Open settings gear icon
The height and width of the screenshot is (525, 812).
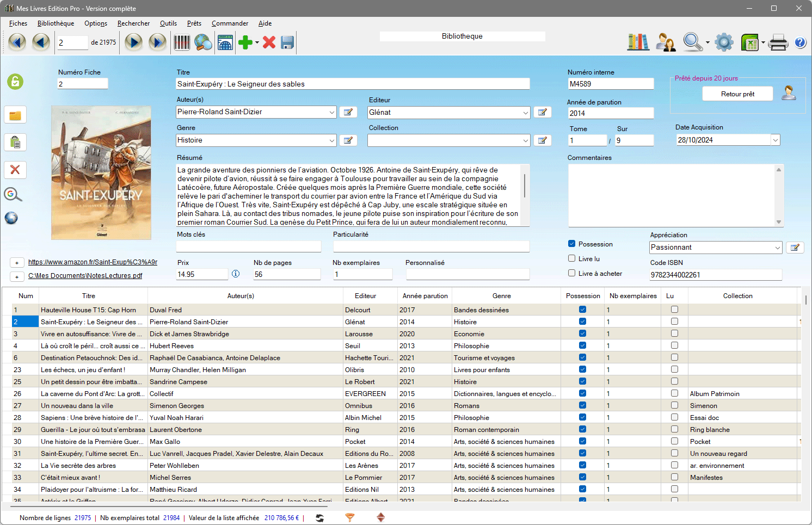(x=724, y=42)
